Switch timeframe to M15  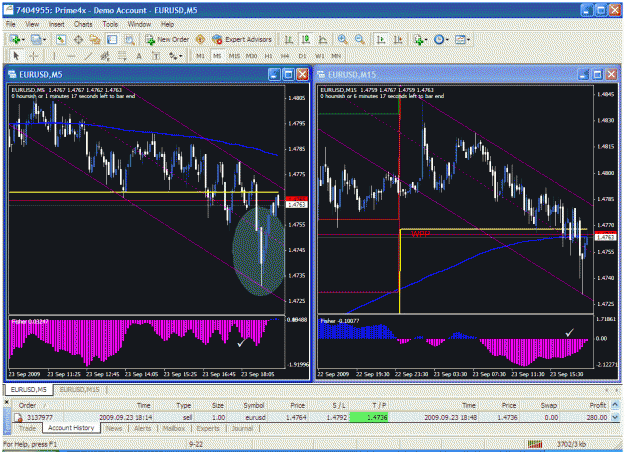pyautogui.click(x=234, y=56)
